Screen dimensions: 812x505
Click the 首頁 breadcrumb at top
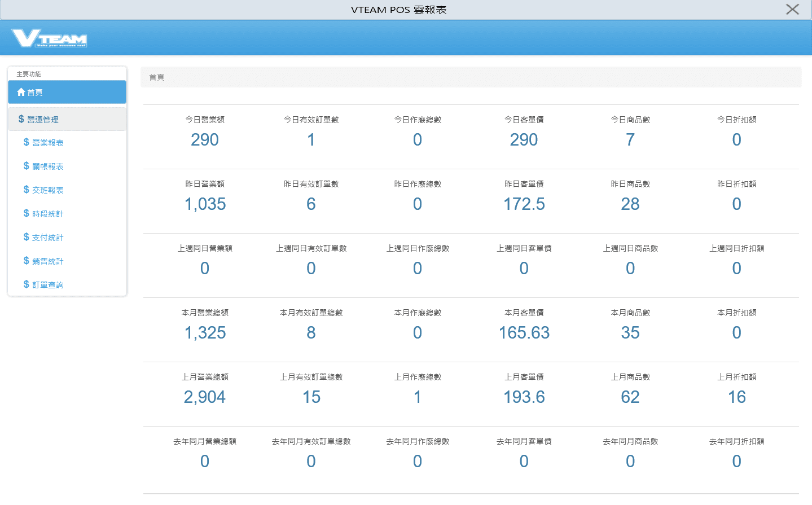pos(156,77)
